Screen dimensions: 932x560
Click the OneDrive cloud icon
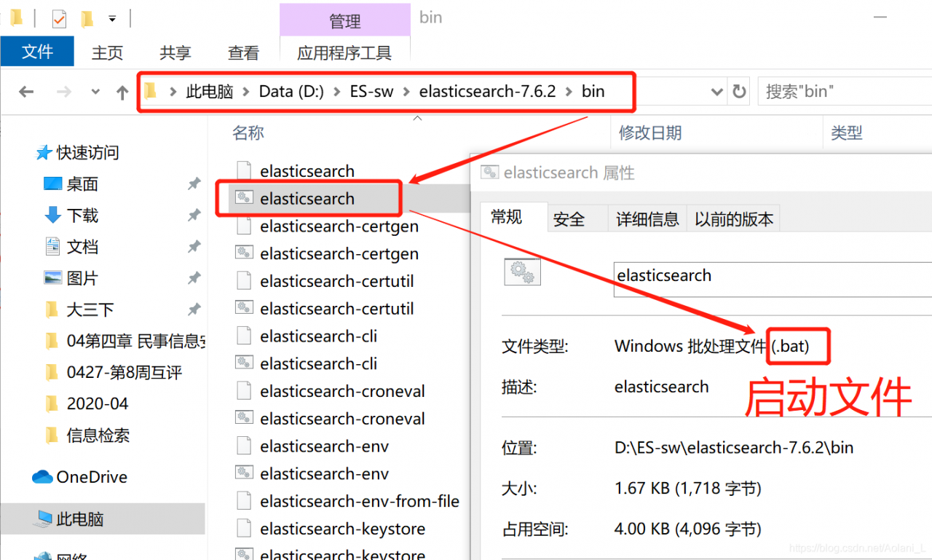click(x=42, y=477)
